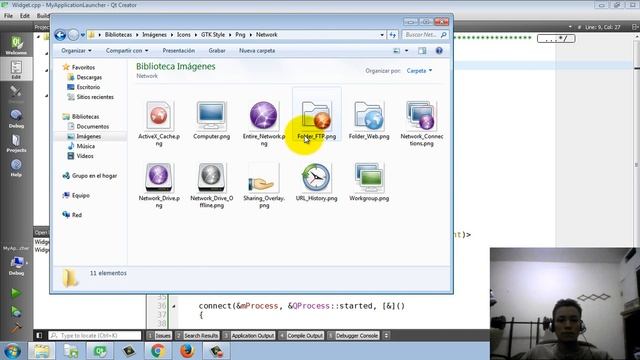Click the Nueva carpeta button
Viewport: 640px width, 360px height.
click(x=257, y=51)
